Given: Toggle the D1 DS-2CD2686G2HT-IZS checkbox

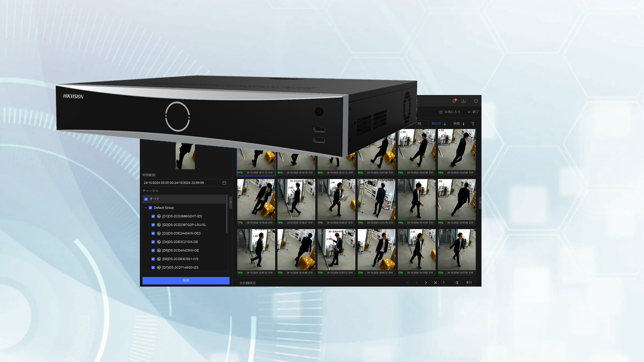Looking at the screenshot, I should (x=153, y=216).
